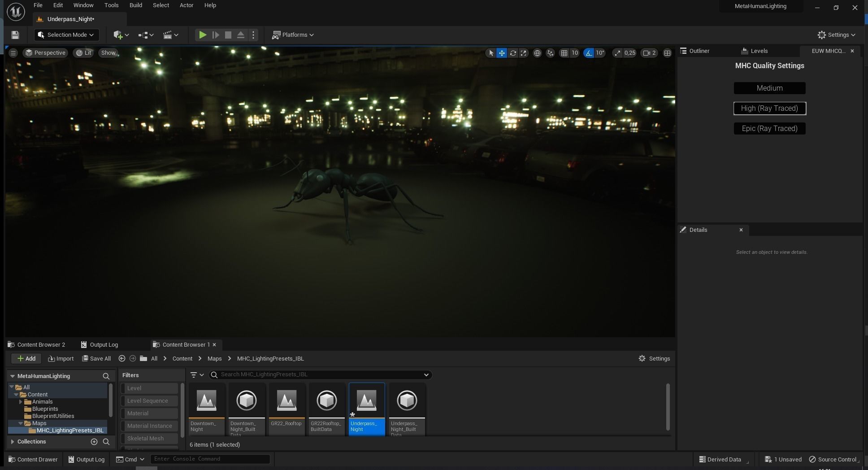The image size is (868, 470).
Task: Switch to Content Browser 2 tab
Action: click(x=37, y=345)
